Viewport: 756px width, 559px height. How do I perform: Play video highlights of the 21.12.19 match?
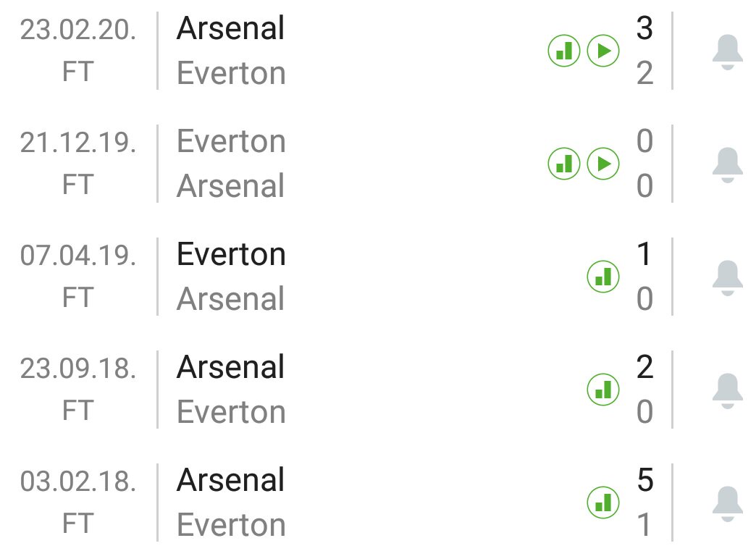603,164
